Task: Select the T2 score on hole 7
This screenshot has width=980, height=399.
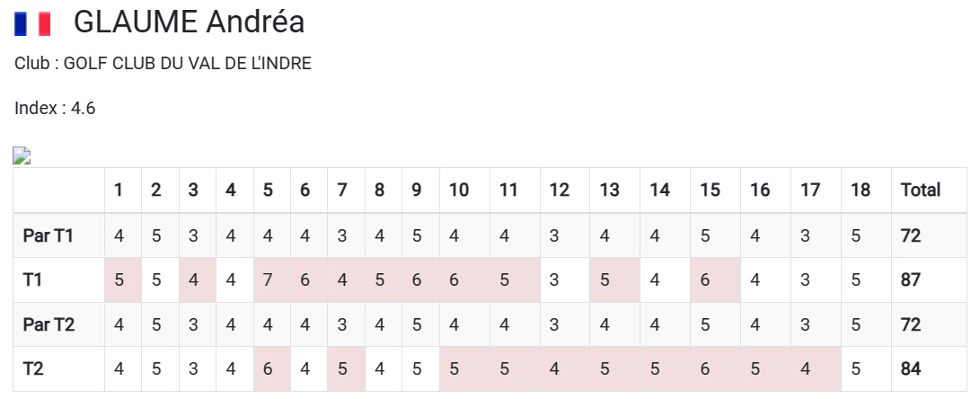Action: pyautogui.click(x=342, y=368)
